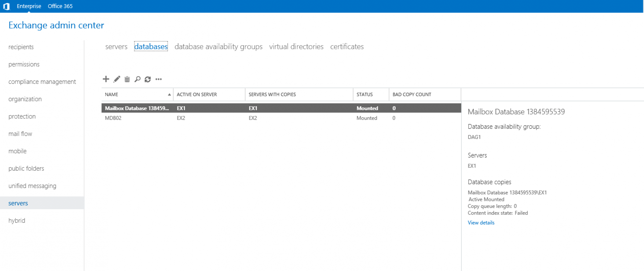Select the databases tab

pyautogui.click(x=151, y=47)
